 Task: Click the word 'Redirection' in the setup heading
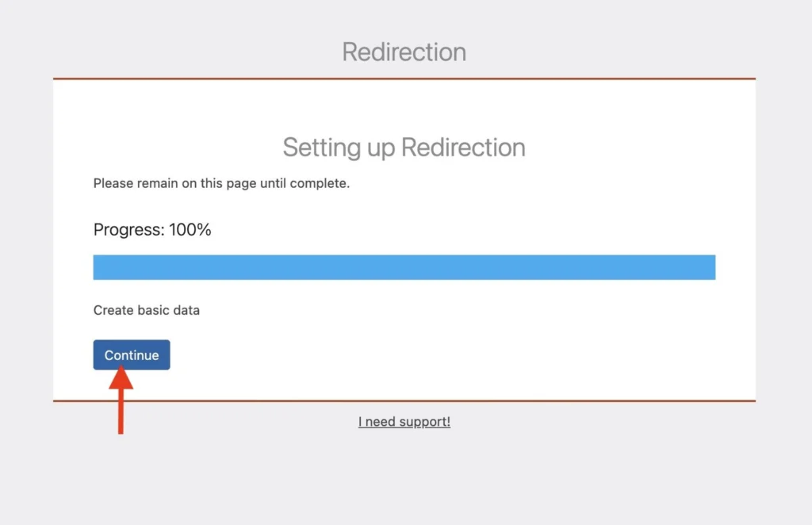(463, 148)
